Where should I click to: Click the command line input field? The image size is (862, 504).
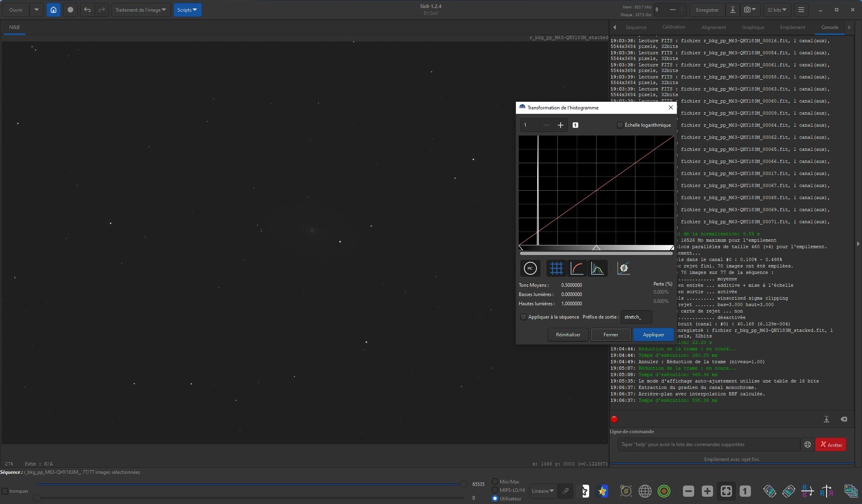point(708,444)
